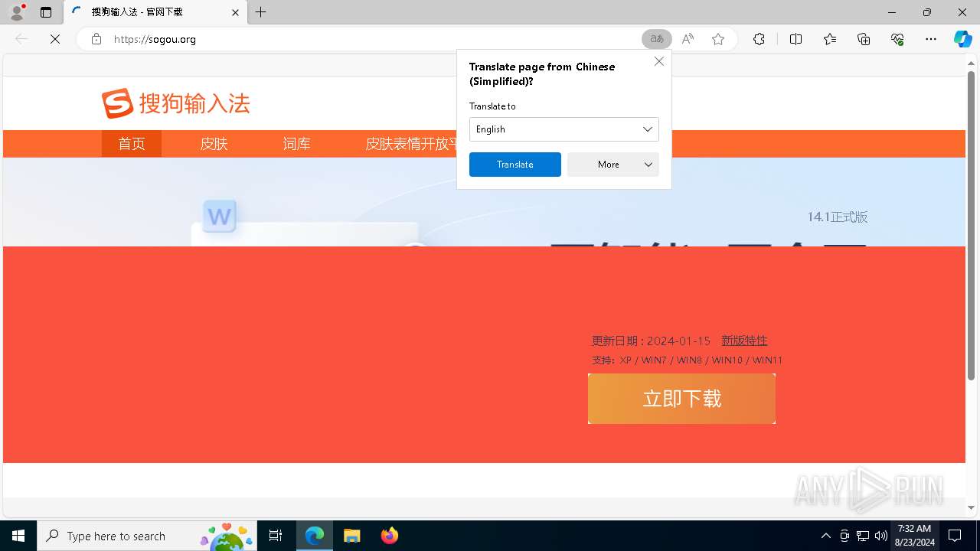
Task: Close the Sogou input method tab
Action: [235, 12]
